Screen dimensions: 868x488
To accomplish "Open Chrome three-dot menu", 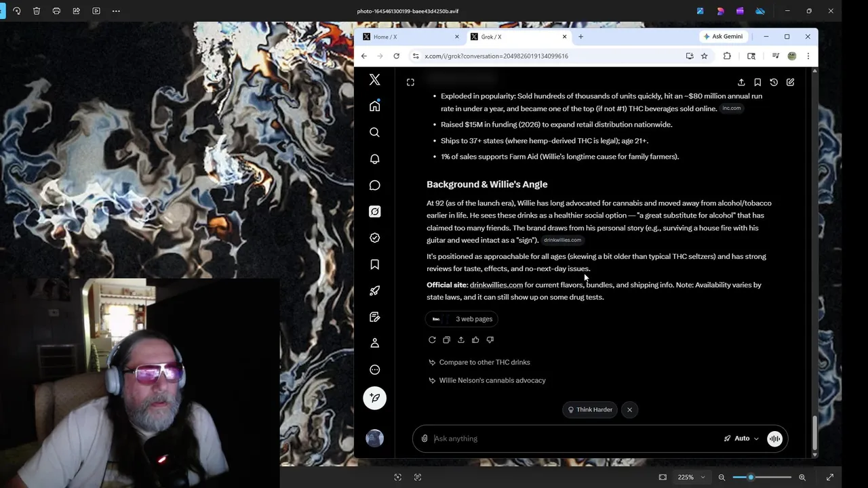I will (x=808, y=56).
